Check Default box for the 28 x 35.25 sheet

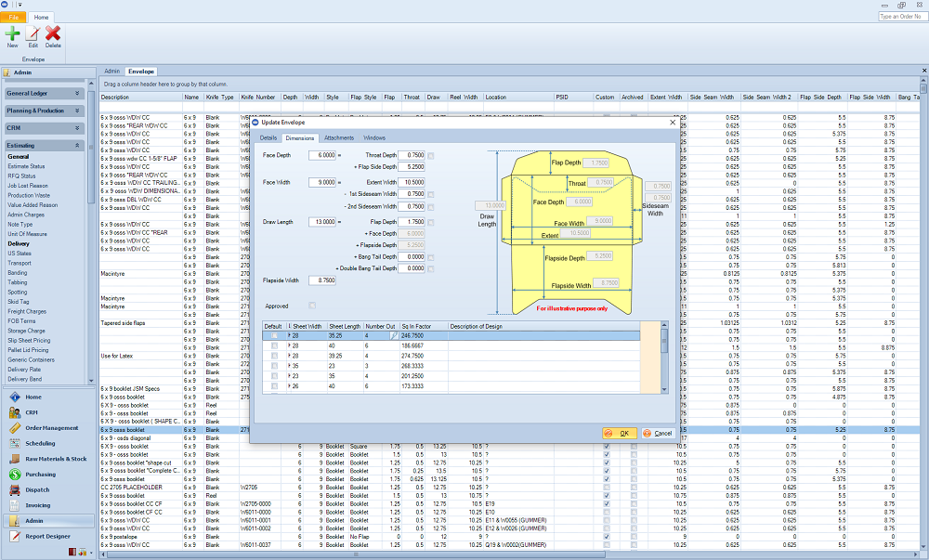[274, 335]
